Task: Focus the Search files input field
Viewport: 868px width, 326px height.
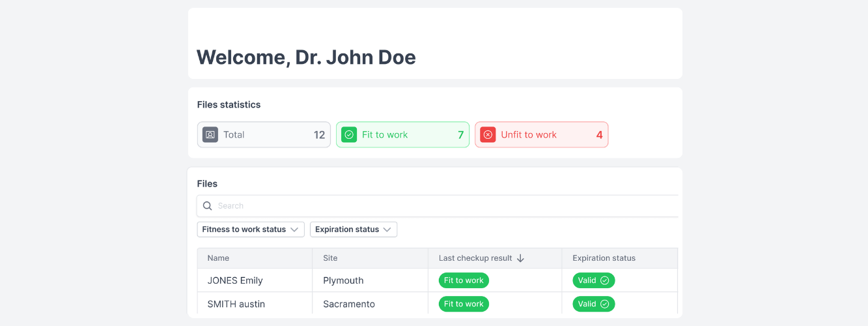Action: (443, 206)
